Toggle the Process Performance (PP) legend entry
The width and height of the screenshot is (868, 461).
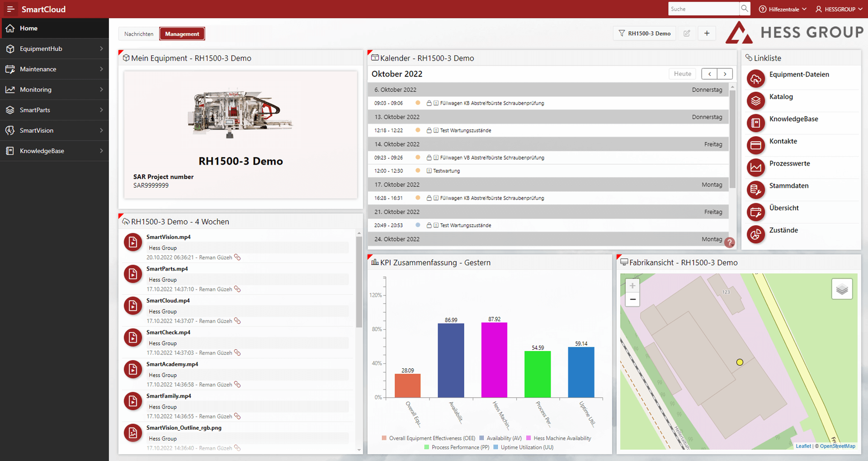pos(457,447)
